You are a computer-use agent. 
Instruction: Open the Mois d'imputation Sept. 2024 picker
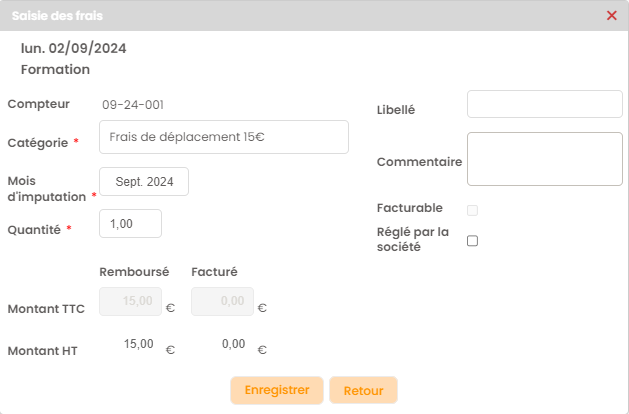click(144, 182)
